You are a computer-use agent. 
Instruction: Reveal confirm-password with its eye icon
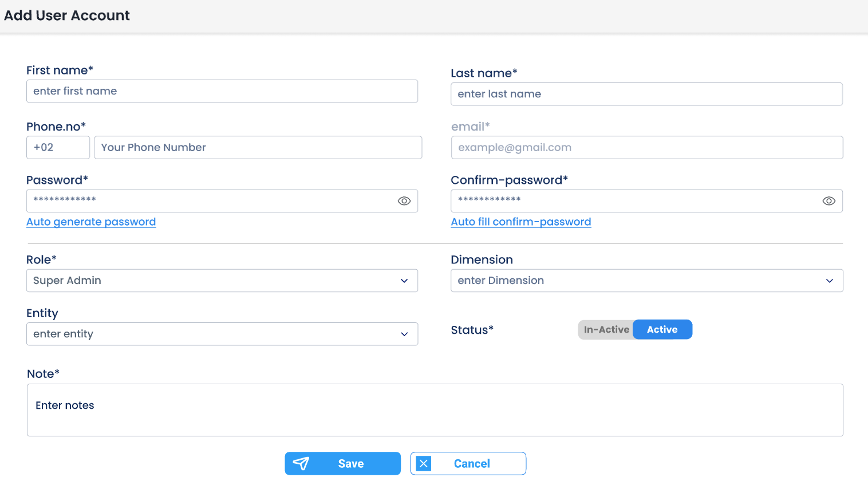828,201
